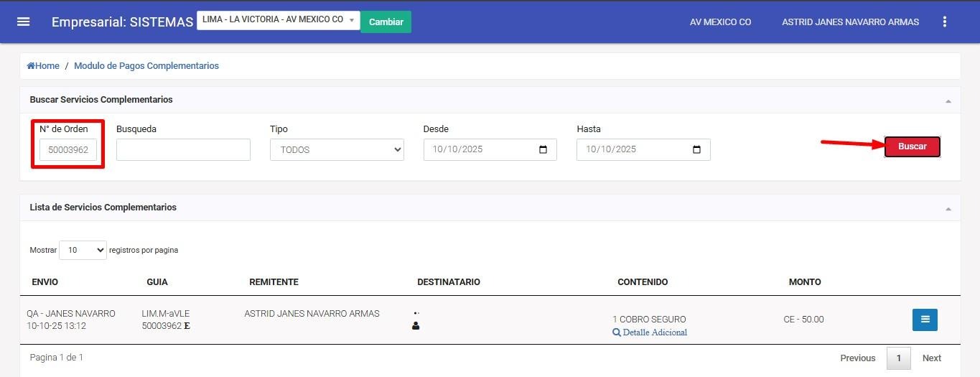Open the Hasta date calendar picker icon

tap(696, 149)
